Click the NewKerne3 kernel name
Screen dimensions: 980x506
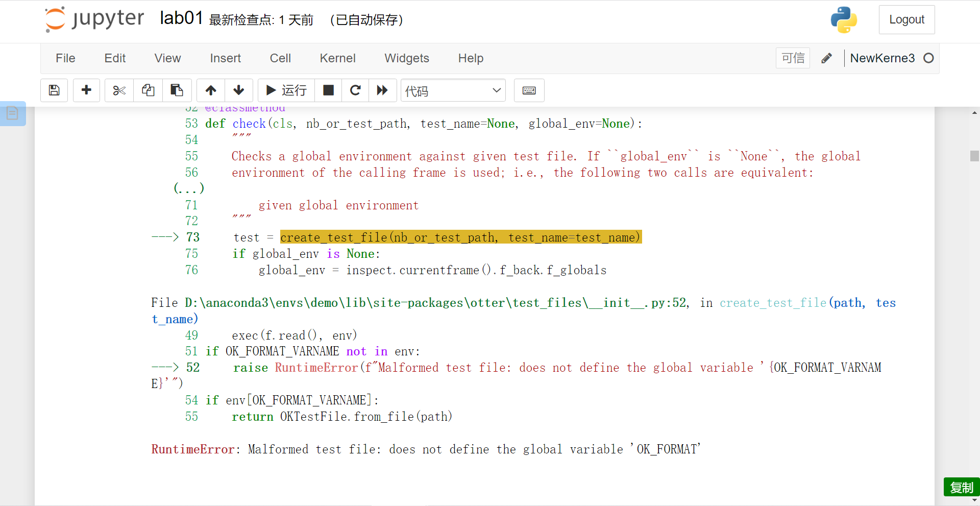882,58
